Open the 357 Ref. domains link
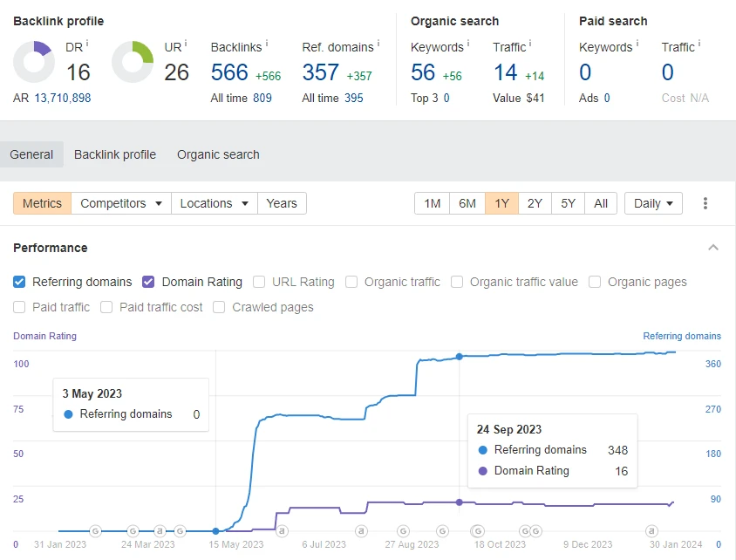The width and height of the screenshot is (736, 560). (x=321, y=72)
